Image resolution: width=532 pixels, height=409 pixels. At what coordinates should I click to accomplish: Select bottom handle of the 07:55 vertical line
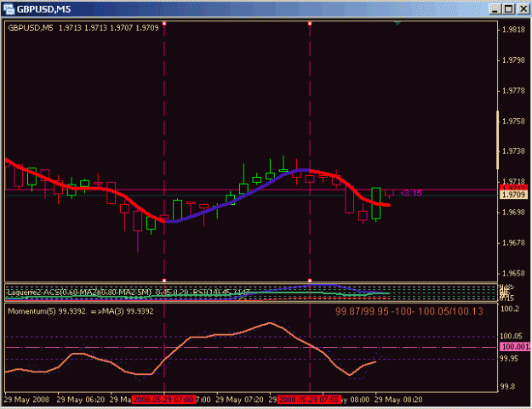(310, 281)
